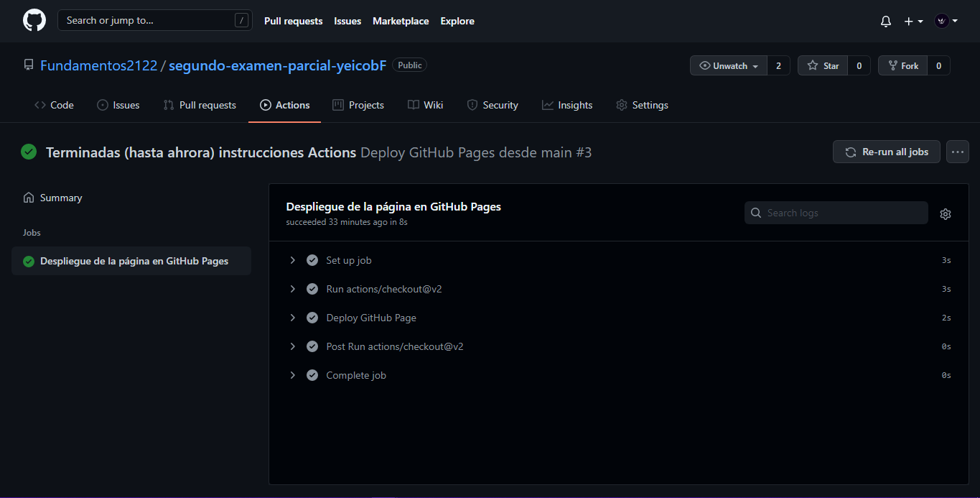Expand the Post Run actions/checkout@v2 step
The width and height of the screenshot is (980, 498).
coord(292,346)
